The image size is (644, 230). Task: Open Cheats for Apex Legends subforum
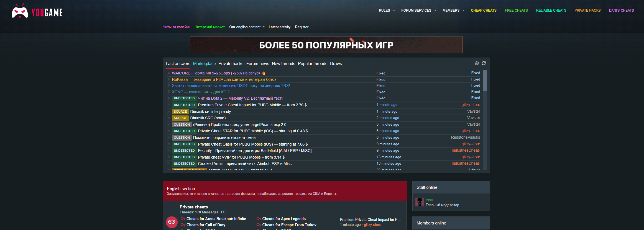click(x=284, y=219)
